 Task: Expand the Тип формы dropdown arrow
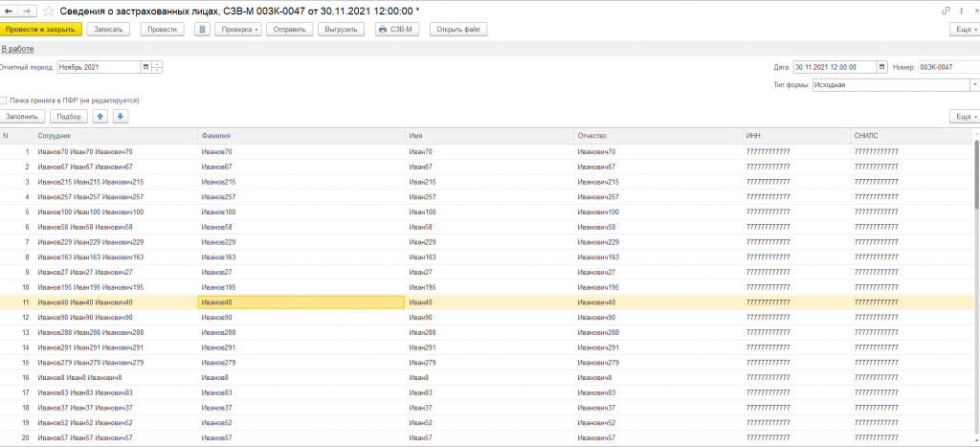(974, 84)
